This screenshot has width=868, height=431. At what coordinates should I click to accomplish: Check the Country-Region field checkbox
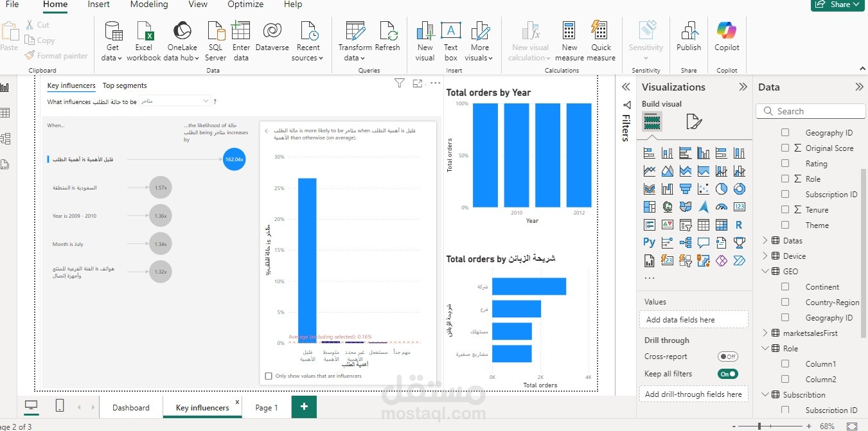(785, 302)
